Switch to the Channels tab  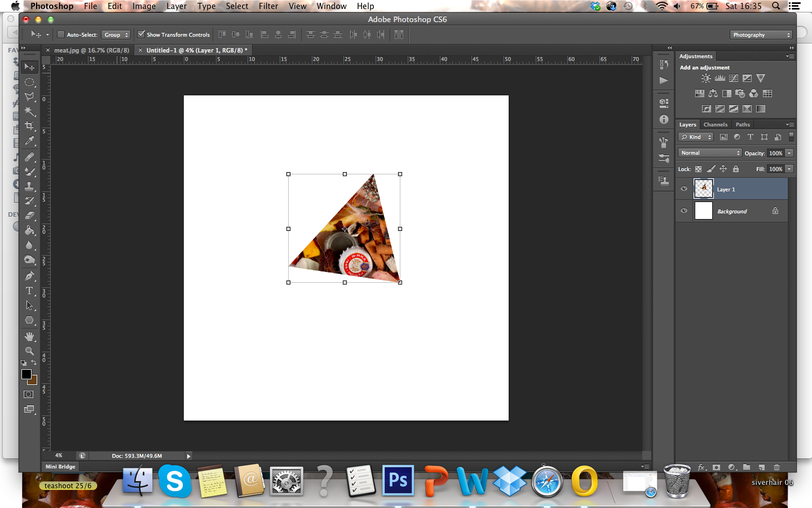(x=715, y=124)
